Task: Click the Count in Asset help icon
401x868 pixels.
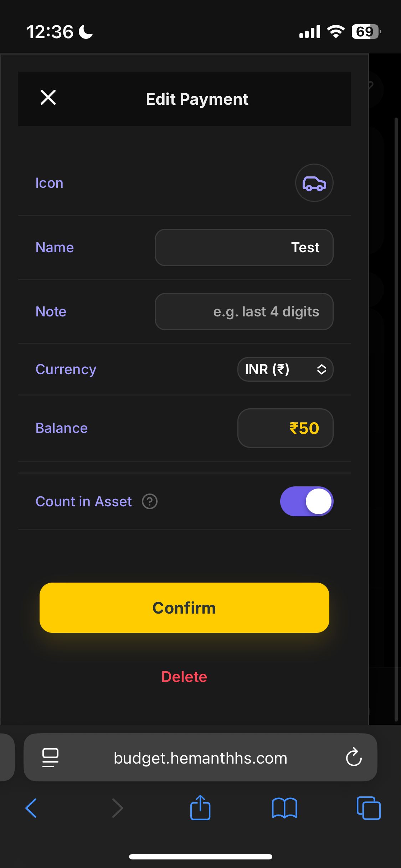Action: (x=150, y=501)
